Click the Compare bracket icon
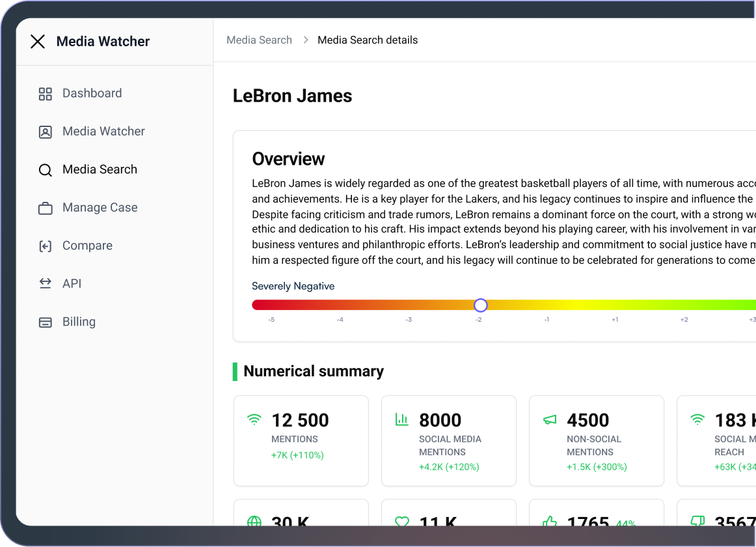 coord(46,246)
